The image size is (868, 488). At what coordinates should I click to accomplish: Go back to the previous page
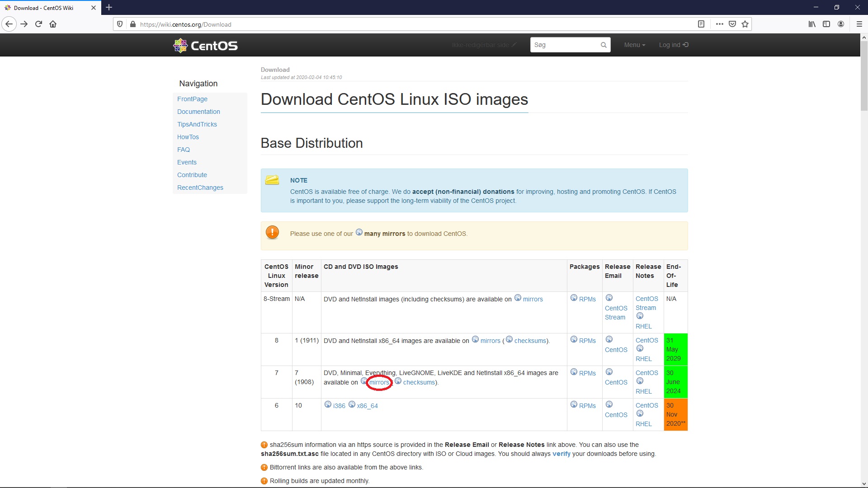(9, 24)
